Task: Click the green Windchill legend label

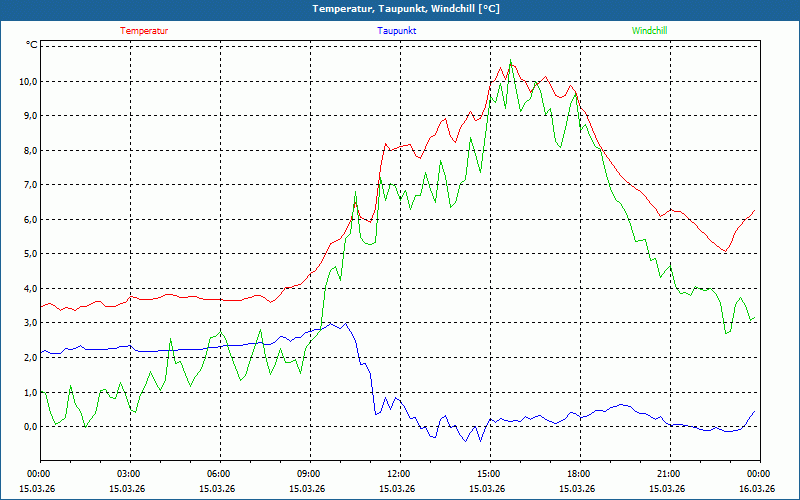Action: (x=649, y=31)
